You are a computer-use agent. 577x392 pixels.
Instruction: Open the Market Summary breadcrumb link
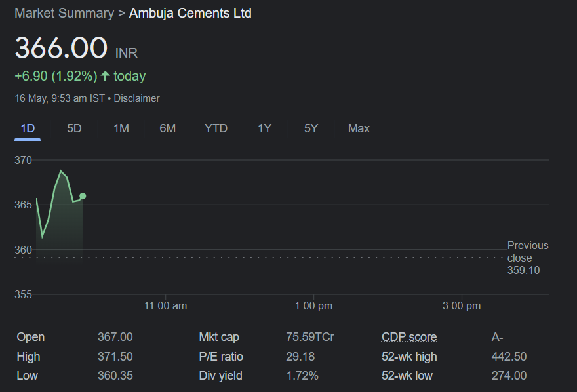point(64,13)
